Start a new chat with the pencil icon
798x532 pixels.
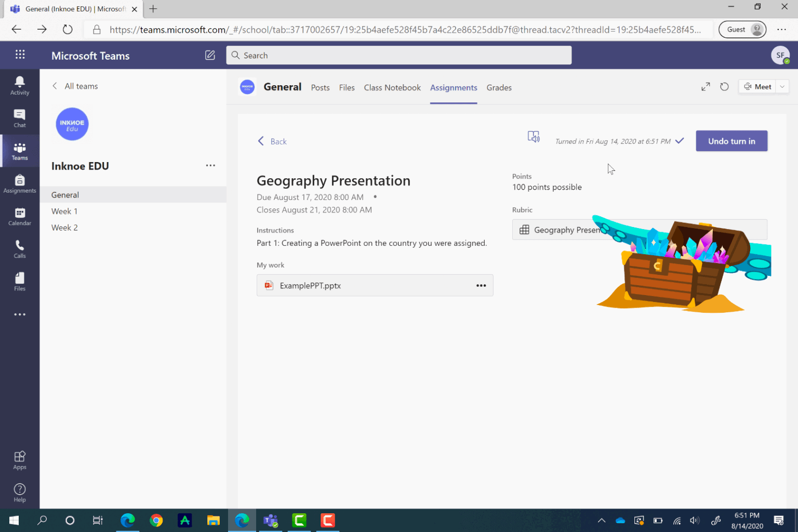[210, 55]
